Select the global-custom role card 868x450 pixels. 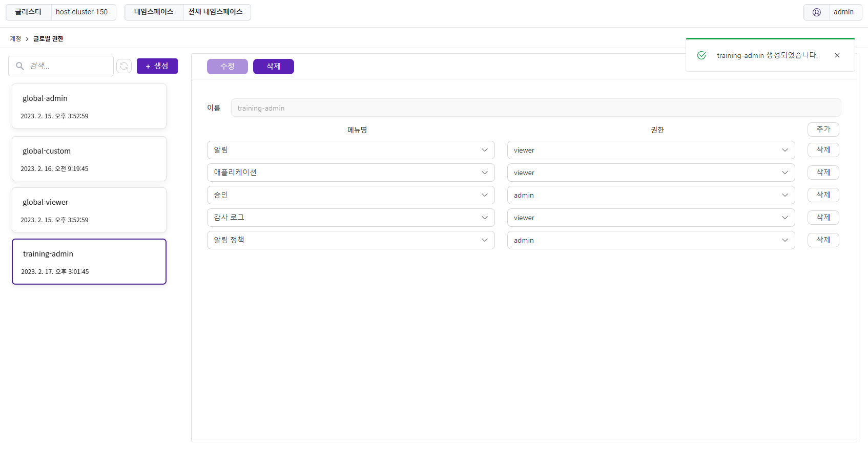pyautogui.click(x=89, y=159)
